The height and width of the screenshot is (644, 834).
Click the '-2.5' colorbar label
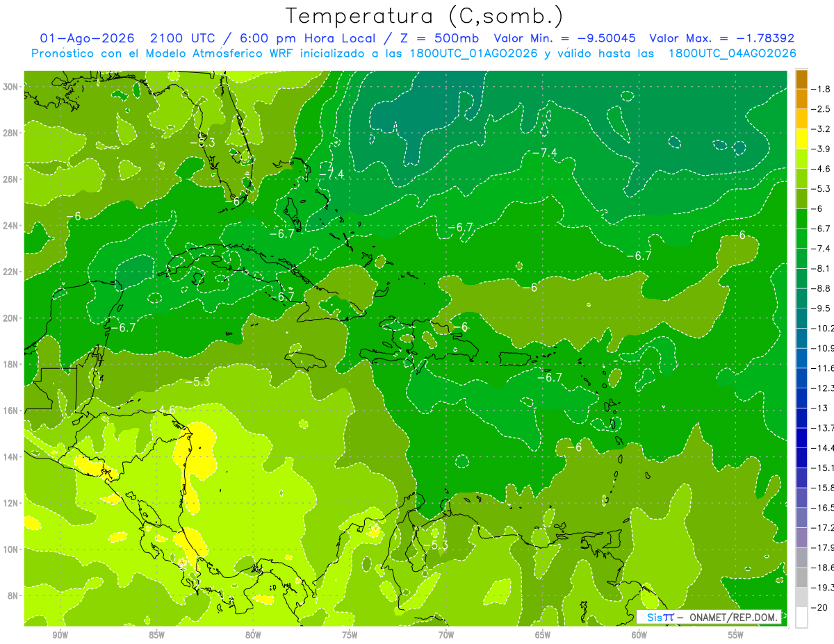tap(821, 109)
